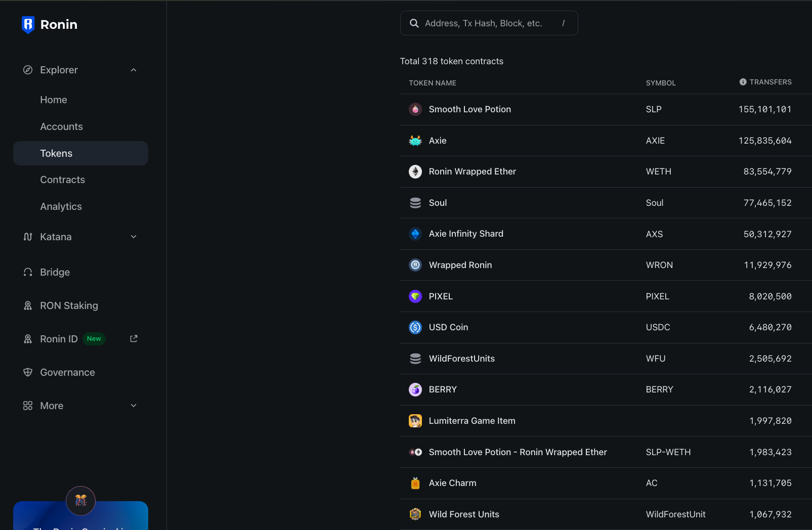Click the Ronin ID icon
812x530 pixels.
[x=28, y=339]
